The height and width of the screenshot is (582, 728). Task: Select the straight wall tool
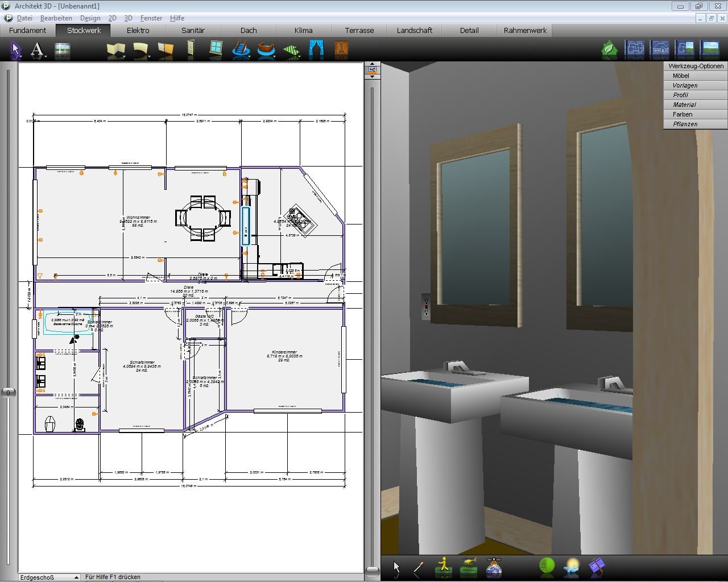115,50
